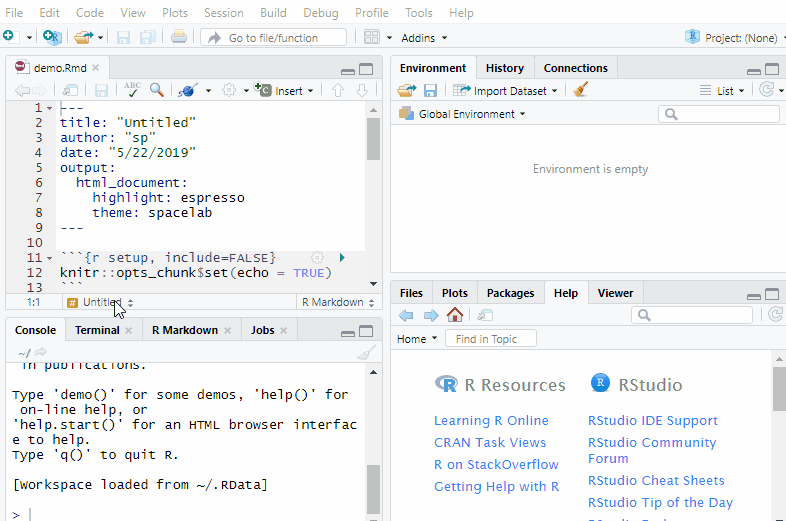This screenshot has height=521, width=786.
Task: Click the Create a project icon
Action: (x=52, y=37)
